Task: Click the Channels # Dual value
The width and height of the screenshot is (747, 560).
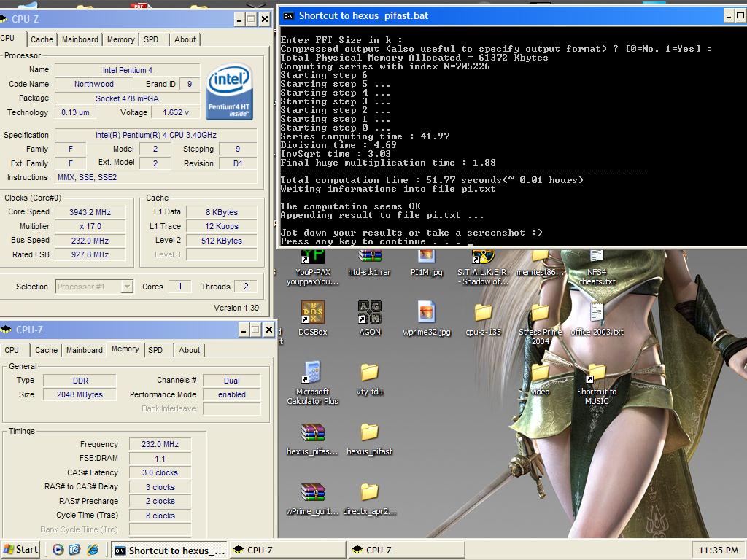Action: [231, 381]
